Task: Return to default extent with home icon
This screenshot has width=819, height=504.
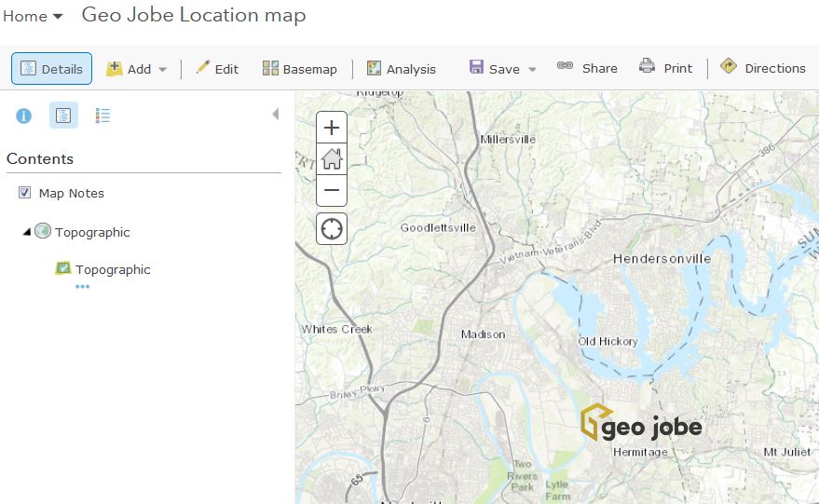Action: click(332, 159)
